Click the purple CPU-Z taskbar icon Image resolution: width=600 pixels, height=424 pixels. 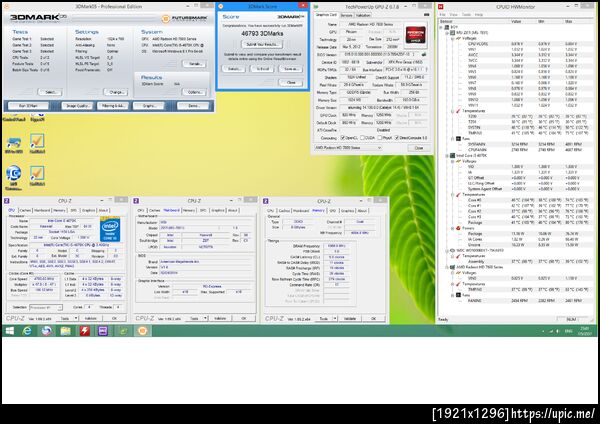pos(103,331)
